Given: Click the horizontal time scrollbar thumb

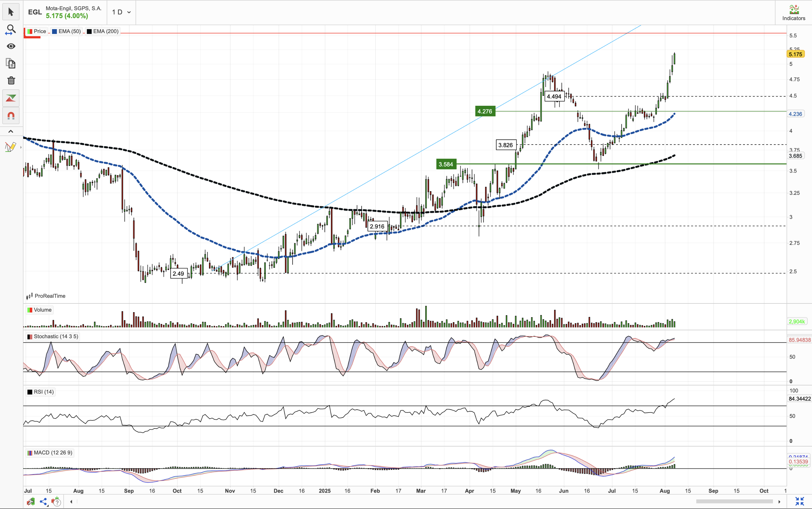Looking at the screenshot, I should 734,502.
